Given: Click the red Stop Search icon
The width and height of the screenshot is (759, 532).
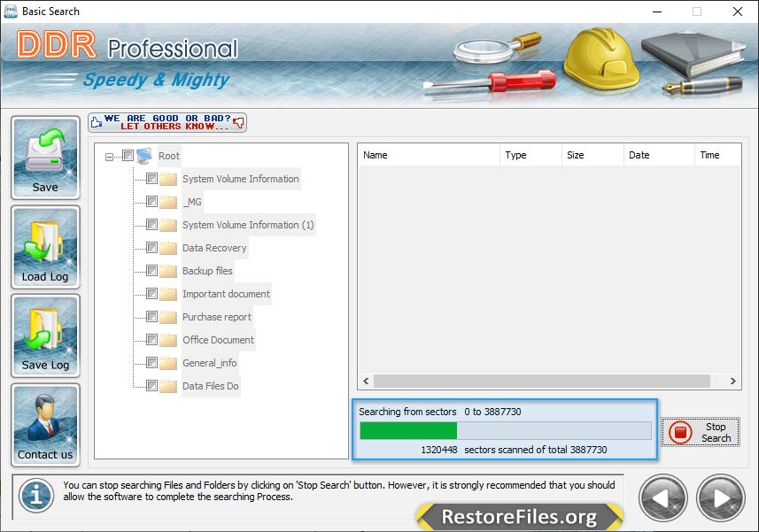Looking at the screenshot, I should pyautogui.click(x=680, y=432).
